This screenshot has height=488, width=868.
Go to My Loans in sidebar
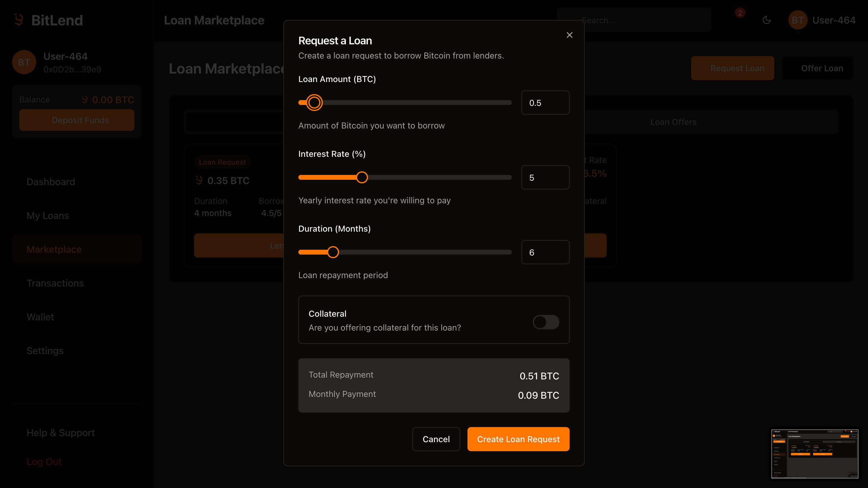pos(48,216)
